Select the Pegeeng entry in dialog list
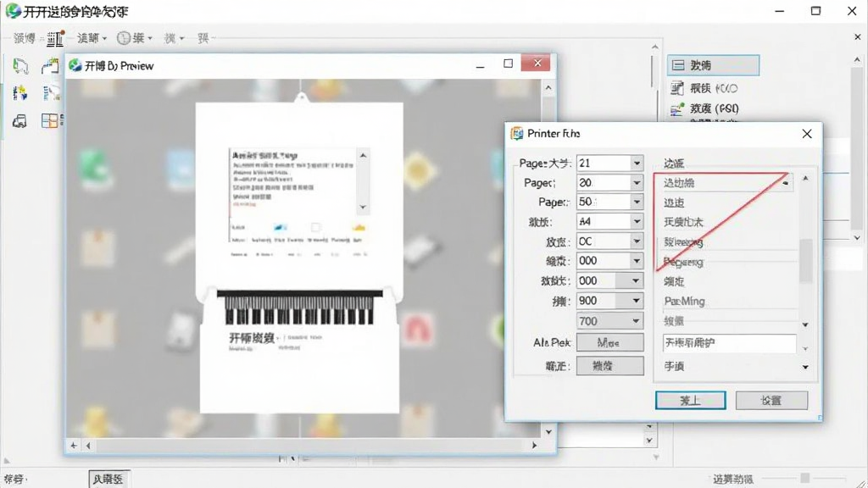868x488 pixels. click(x=683, y=262)
